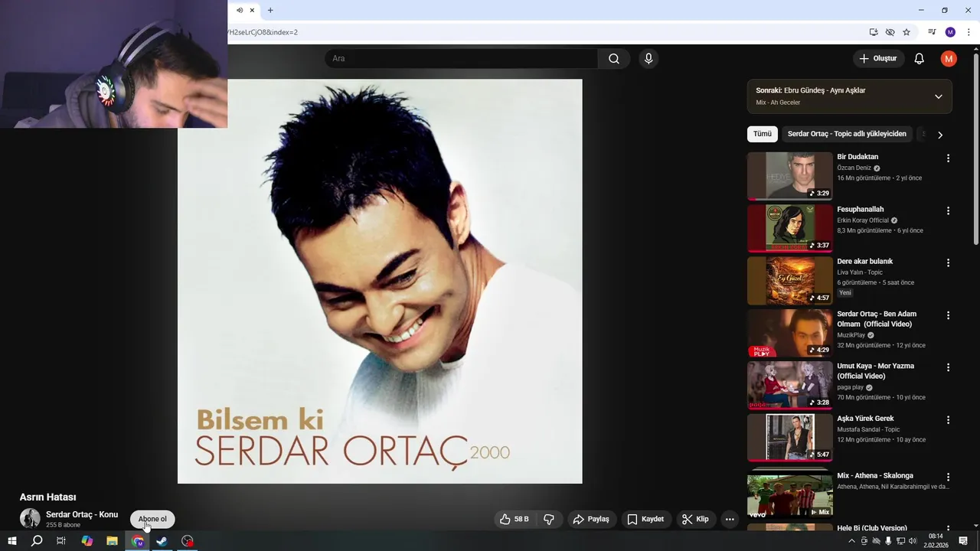
Task: Show hidden system tray icons chevron
Action: (x=851, y=541)
